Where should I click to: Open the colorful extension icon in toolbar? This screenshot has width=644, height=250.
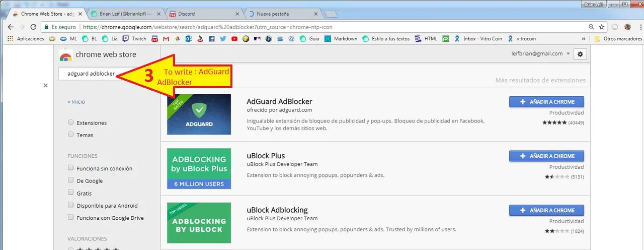pos(627,27)
